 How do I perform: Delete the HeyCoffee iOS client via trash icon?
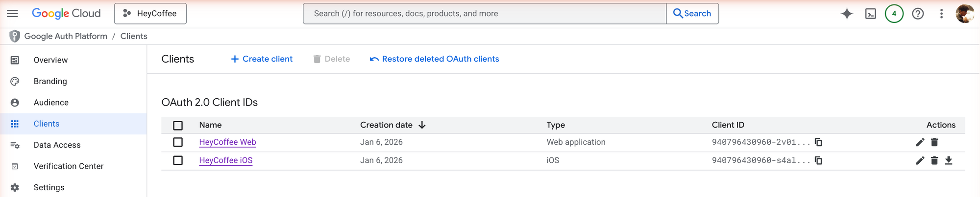[934, 160]
